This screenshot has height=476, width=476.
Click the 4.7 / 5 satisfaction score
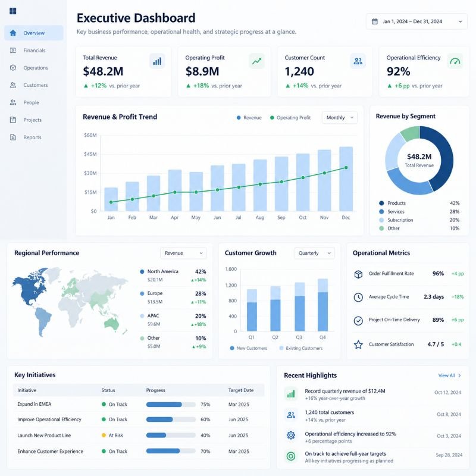[436, 345]
